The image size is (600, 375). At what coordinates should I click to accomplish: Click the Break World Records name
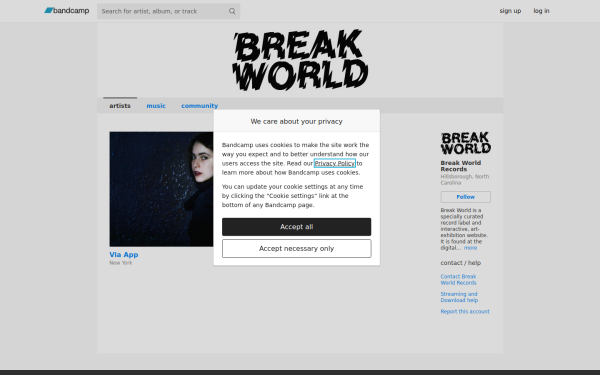tap(461, 166)
